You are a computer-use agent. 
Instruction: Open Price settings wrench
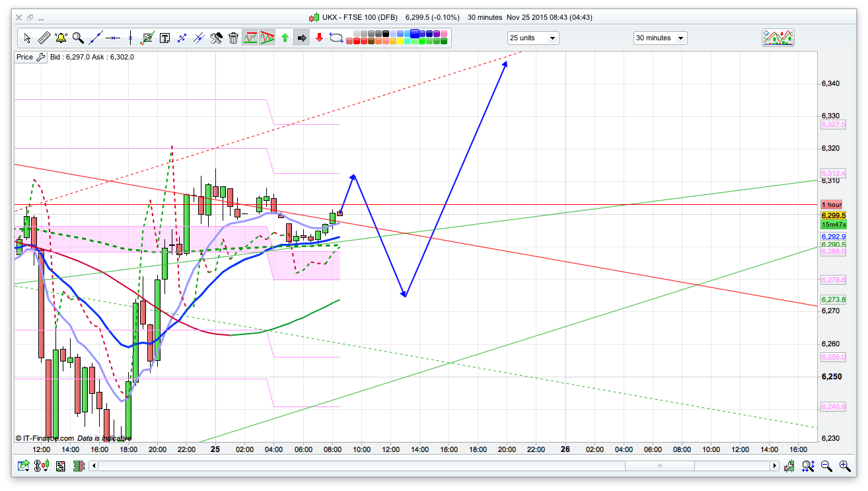click(40, 57)
